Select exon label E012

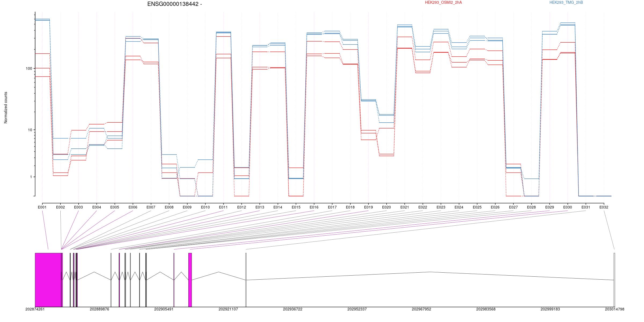(x=241, y=207)
